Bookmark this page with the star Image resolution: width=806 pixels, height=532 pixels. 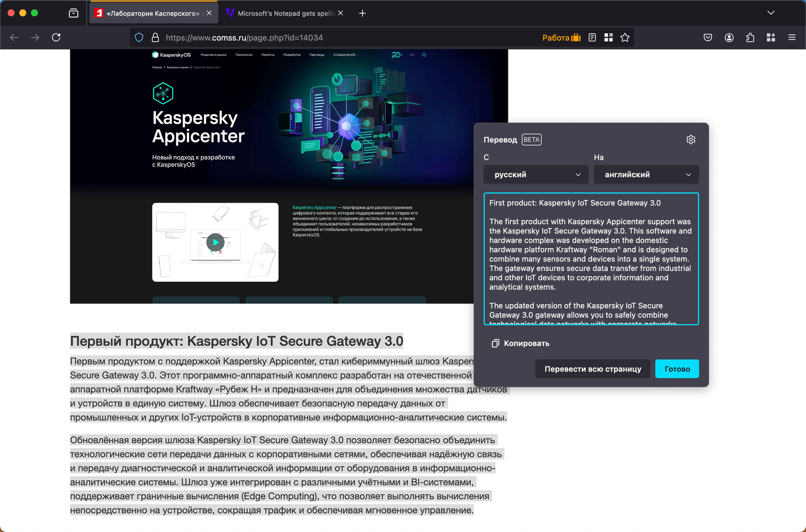pos(625,38)
